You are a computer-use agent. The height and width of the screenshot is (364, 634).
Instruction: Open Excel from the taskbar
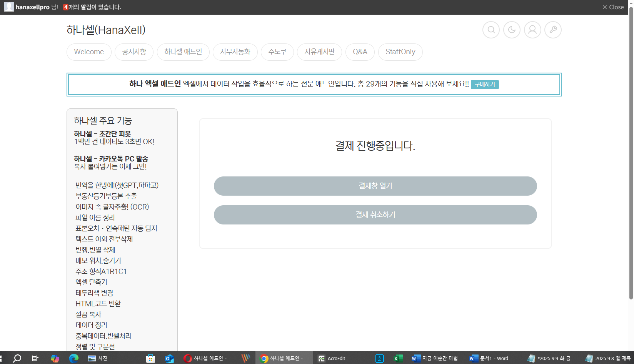[398, 358]
